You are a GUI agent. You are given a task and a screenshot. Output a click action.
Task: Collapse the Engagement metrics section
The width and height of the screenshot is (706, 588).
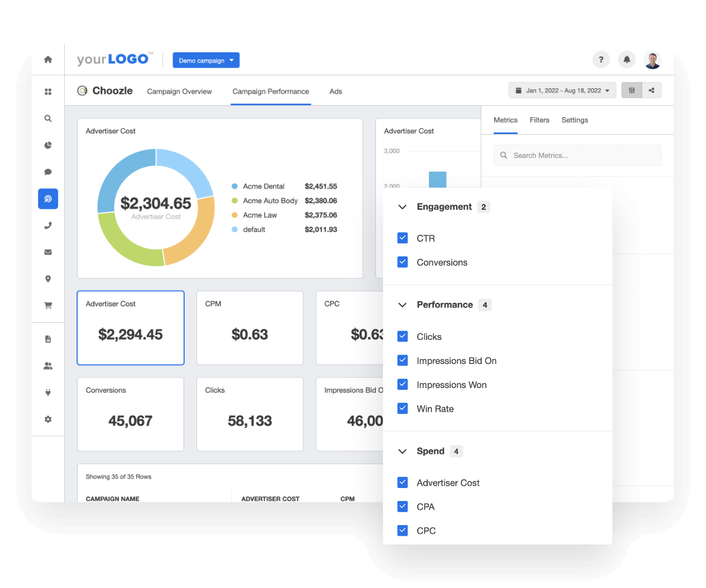pos(402,206)
